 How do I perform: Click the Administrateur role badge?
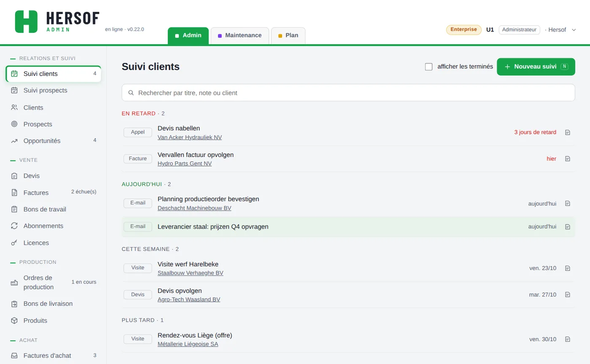(519, 30)
